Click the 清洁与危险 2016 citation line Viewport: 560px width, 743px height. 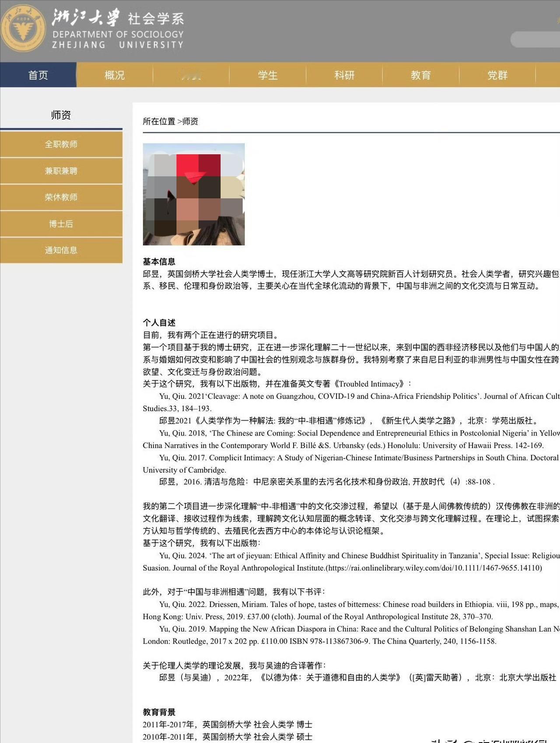327,481
